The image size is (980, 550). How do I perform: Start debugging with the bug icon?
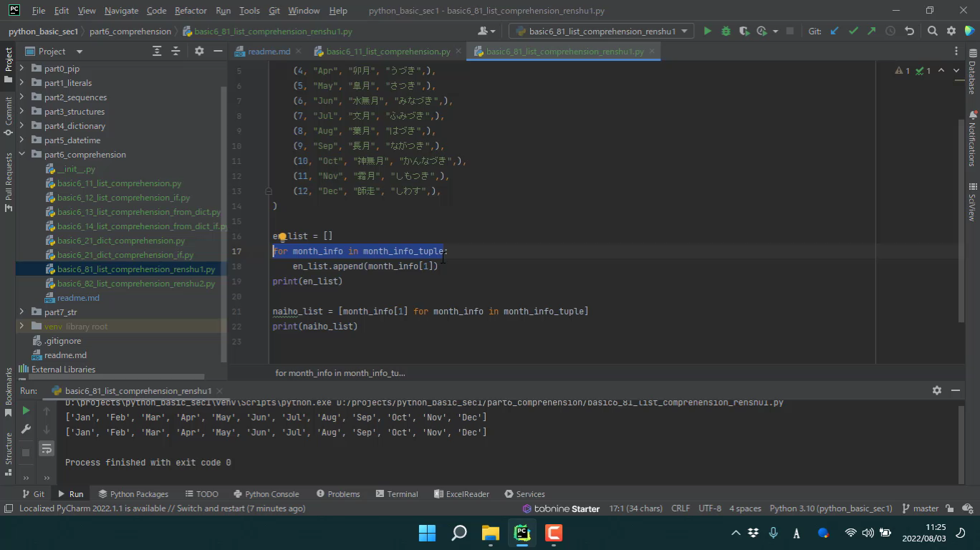tap(726, 32)
